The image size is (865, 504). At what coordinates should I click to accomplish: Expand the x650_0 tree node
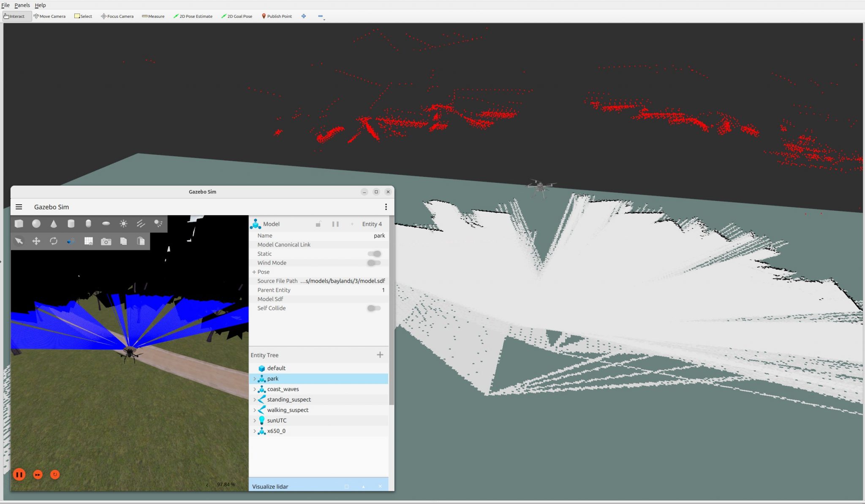(254, 431)
